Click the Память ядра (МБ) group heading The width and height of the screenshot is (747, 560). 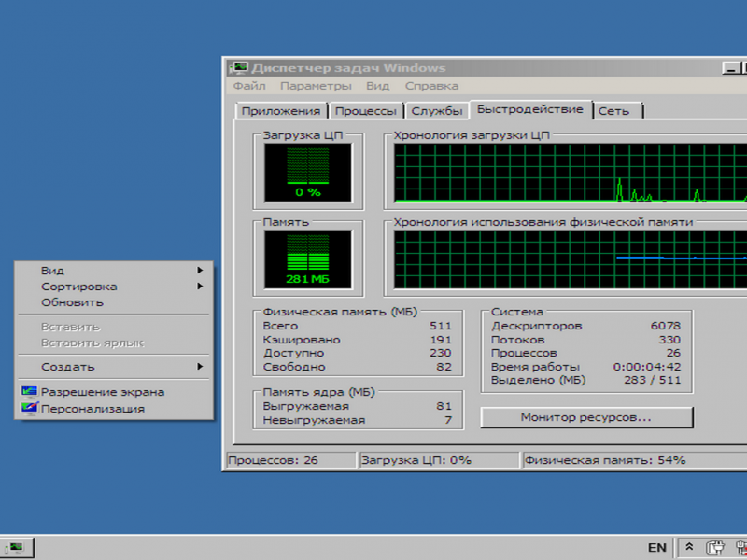tap(318, 392)
